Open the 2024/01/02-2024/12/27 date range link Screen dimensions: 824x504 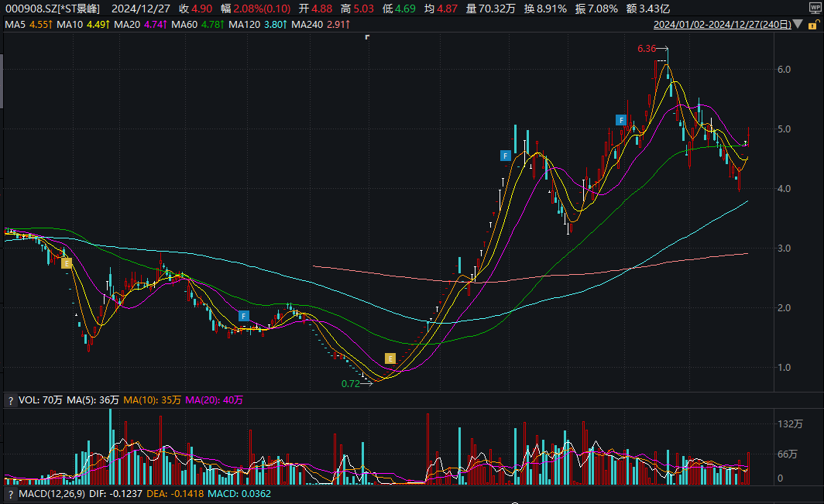[x=722, y=25]
